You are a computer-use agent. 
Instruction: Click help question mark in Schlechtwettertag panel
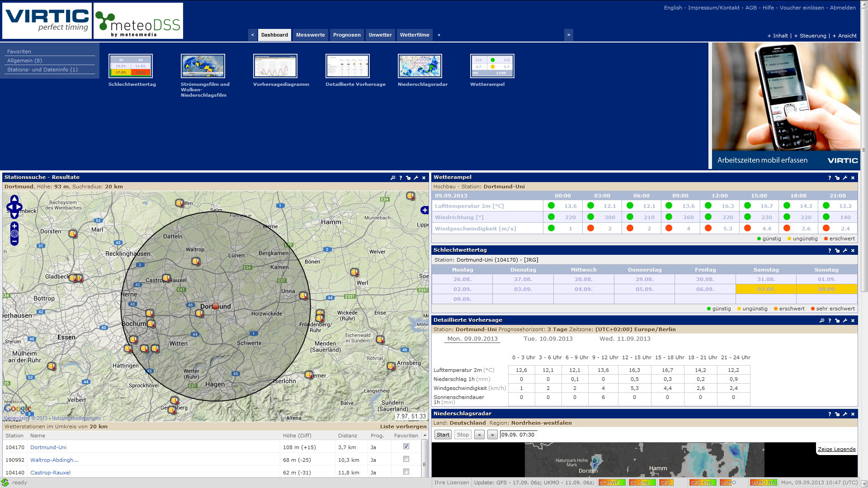(829, 251)
